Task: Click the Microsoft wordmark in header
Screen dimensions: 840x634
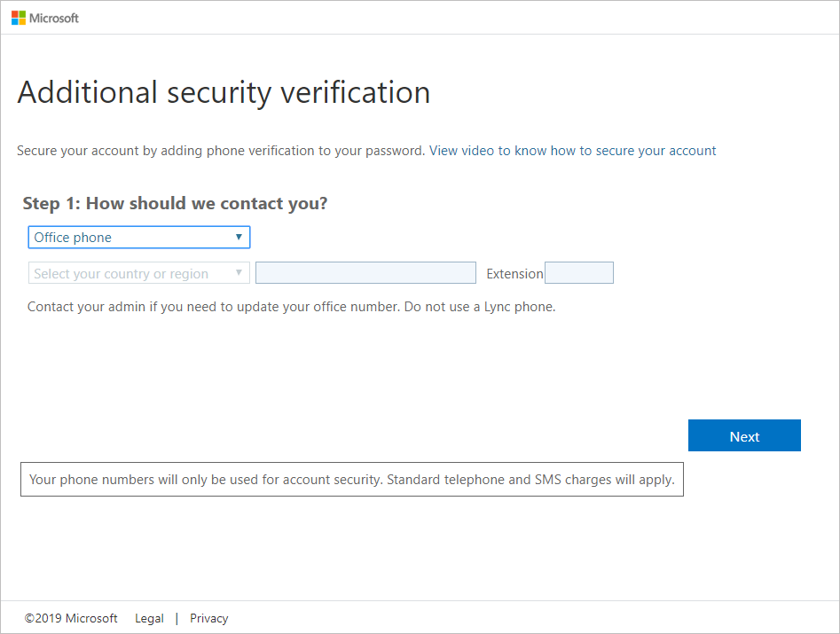Action: coord(54,18)
